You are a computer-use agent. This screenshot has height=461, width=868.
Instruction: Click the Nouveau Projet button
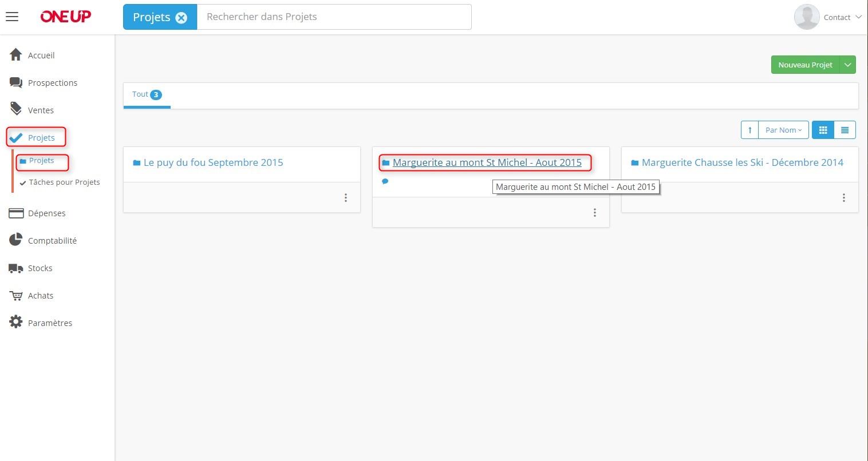pyautogui.click(x=805, y=65)
